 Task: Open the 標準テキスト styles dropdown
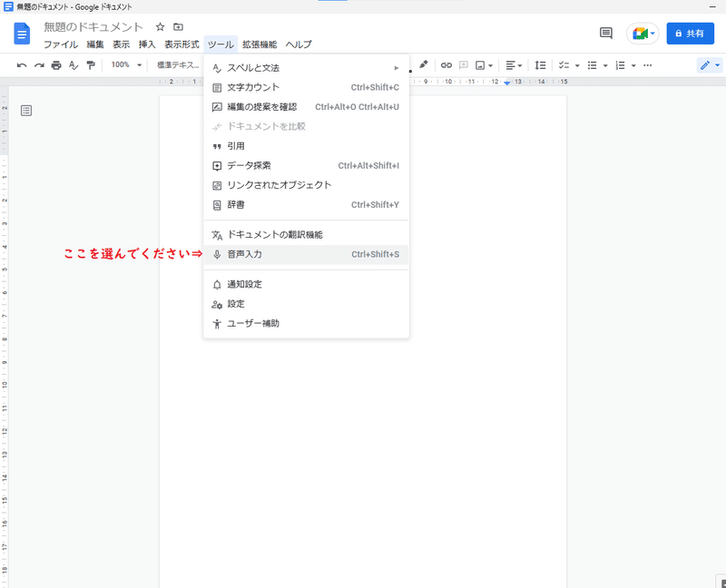point(178,64)
